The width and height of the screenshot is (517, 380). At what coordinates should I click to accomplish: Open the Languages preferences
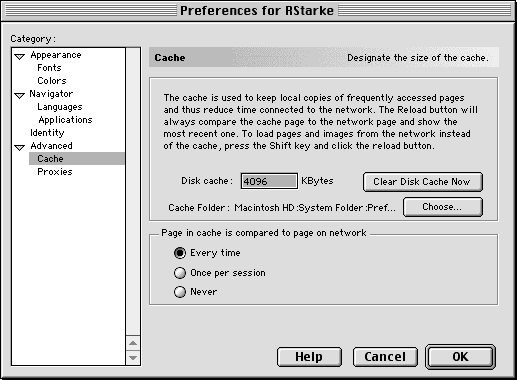coord(60,107)
